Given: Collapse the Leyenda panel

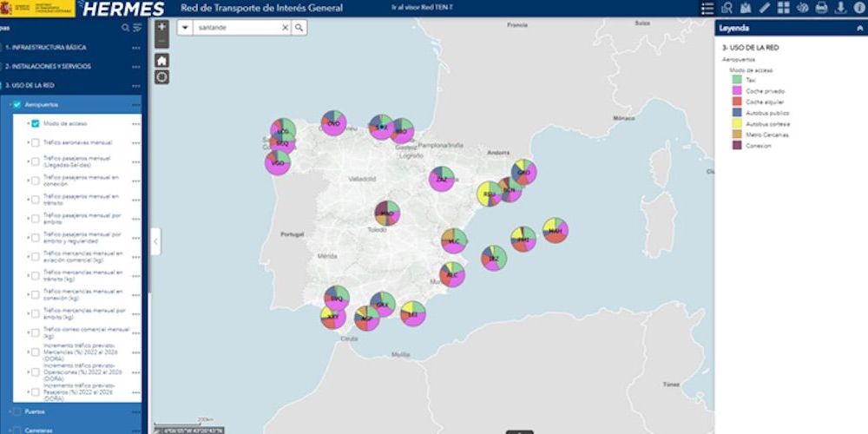Looking at the screenshot, I should click(x=858, y=28).
